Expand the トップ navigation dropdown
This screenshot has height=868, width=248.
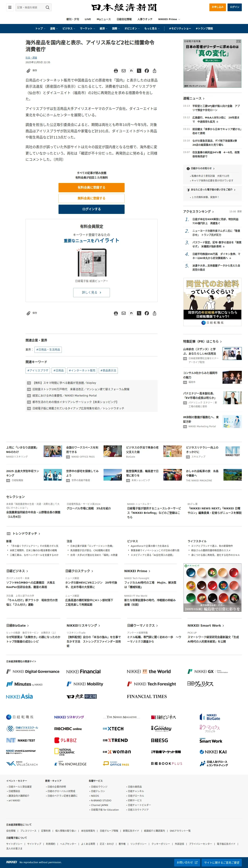(x=40, y=29)
